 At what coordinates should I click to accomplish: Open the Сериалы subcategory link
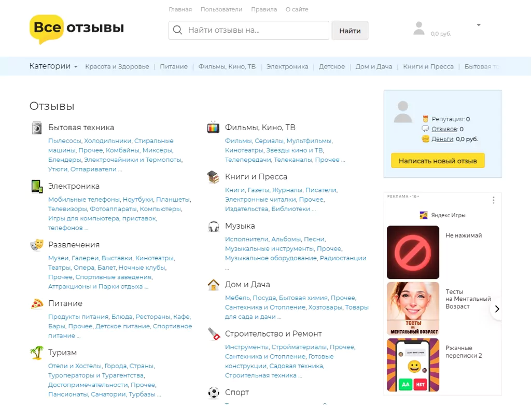[x=269, y=141]
